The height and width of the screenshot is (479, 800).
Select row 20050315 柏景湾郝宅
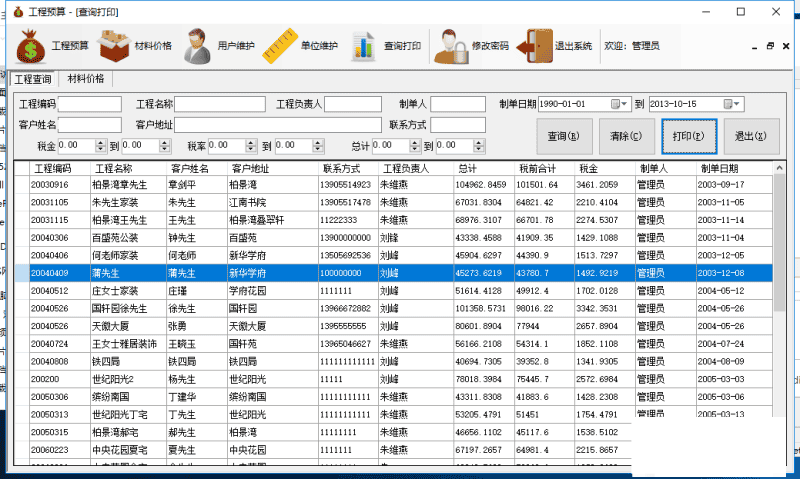[x=323, y=432]
